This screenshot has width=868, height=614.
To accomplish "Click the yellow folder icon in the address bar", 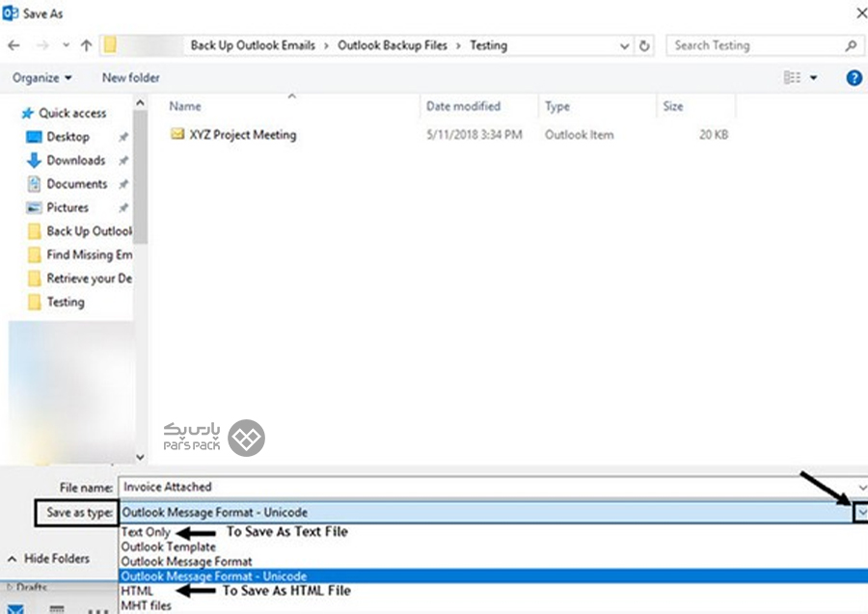I will (x=110, y=44).
